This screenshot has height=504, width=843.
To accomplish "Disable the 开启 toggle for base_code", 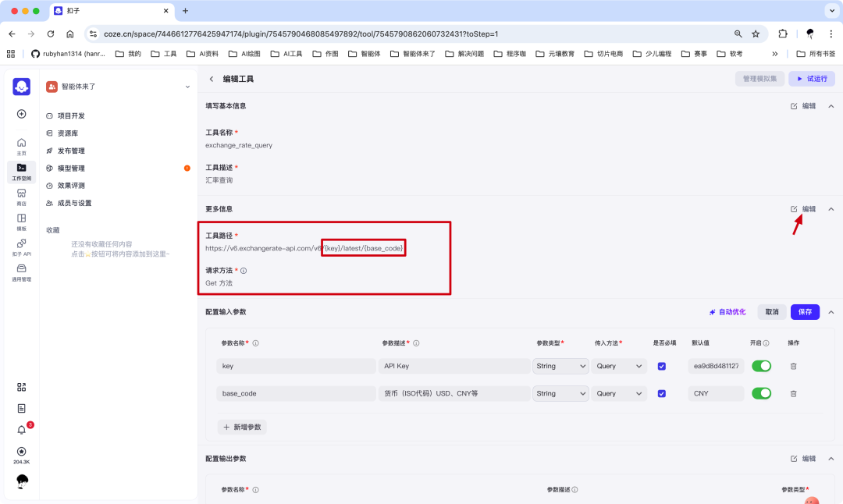I will point(761,393).
